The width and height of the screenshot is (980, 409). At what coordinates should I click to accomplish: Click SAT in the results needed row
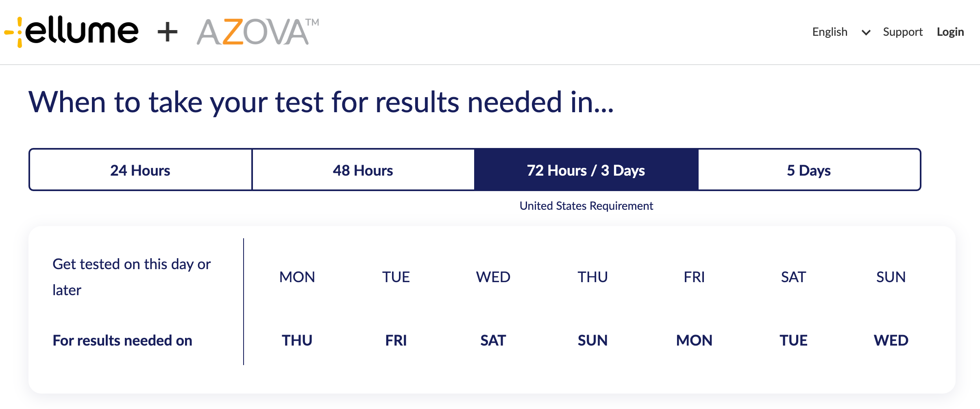[493, 340]
